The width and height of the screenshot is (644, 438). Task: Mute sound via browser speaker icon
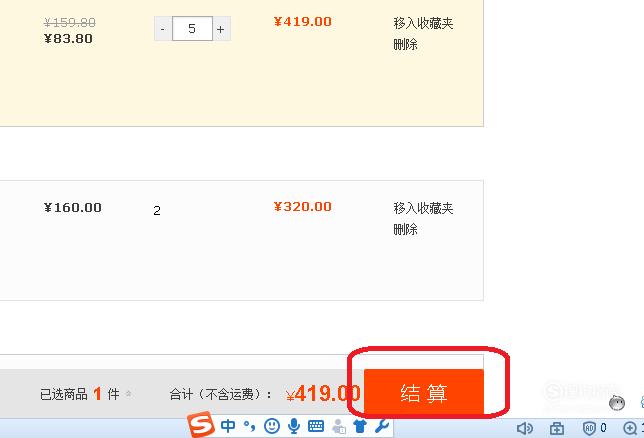click(x=524, y=429)
